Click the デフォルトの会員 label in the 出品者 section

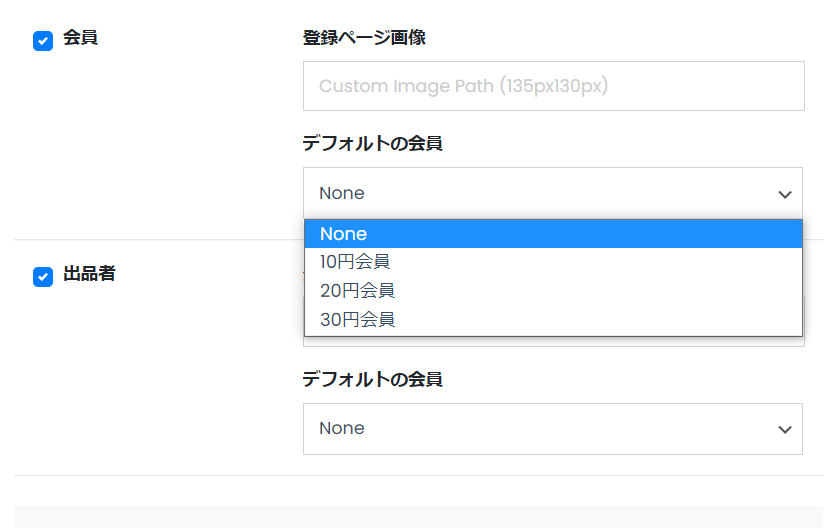[x=372, y=379]
